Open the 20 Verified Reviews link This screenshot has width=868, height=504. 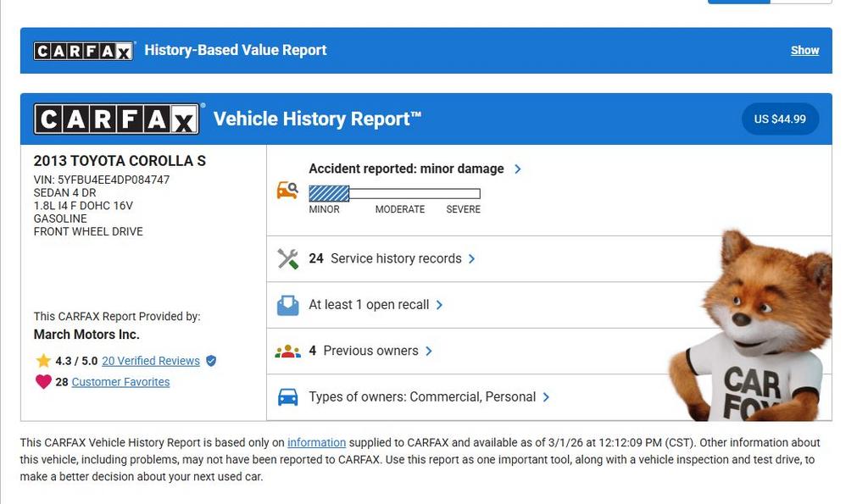[x=151, y=361]
